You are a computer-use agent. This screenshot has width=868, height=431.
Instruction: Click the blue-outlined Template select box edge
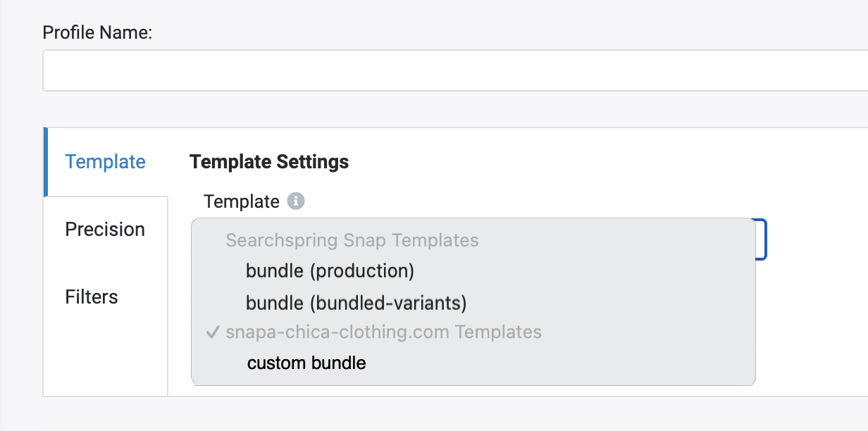(762, 239)
